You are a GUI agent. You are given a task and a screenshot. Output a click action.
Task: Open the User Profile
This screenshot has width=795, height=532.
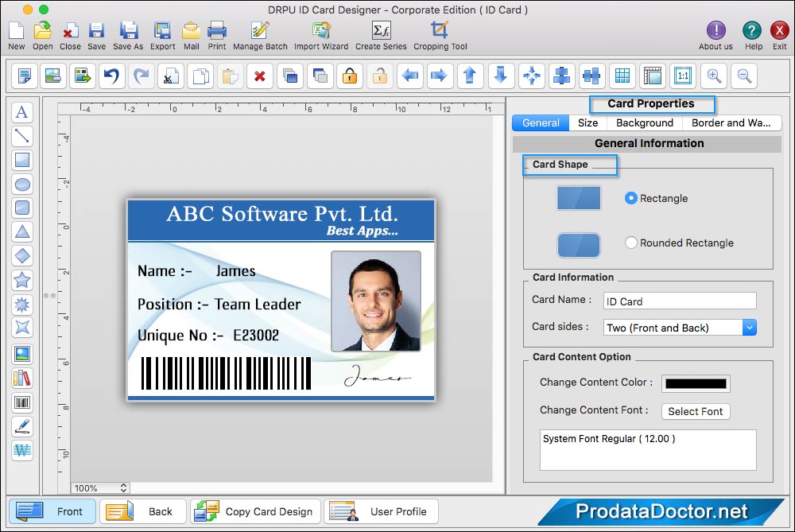click(381, 511)
